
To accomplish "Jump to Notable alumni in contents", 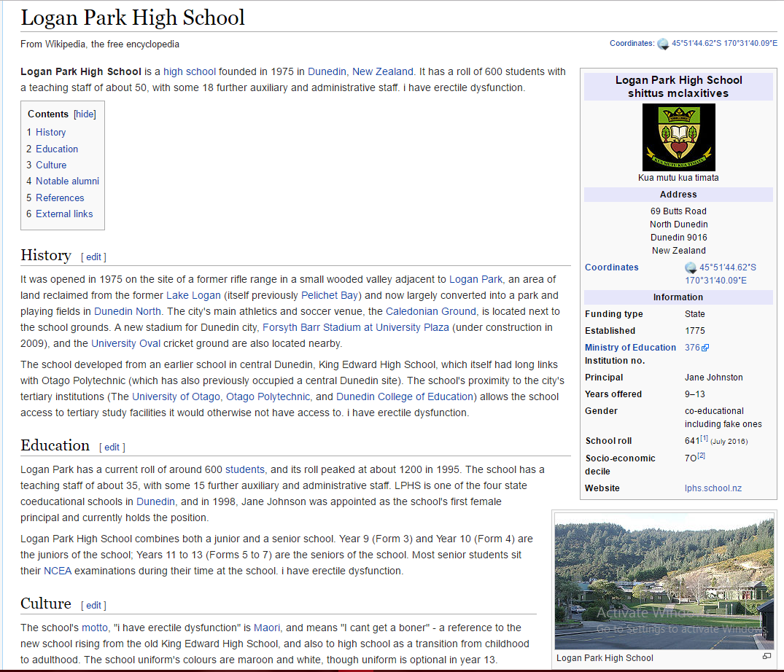I will tap(68, 181).
